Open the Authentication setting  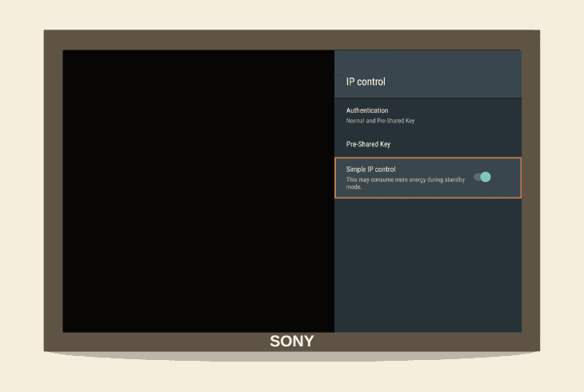(428, 115)
